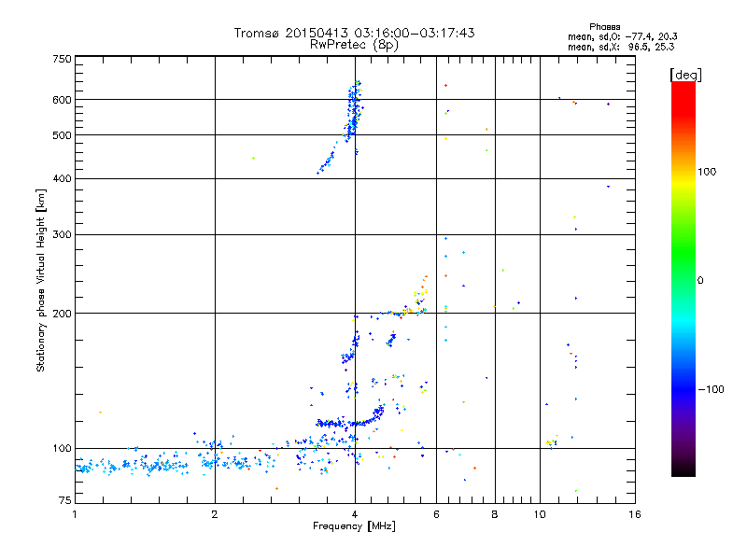Viewport: 747px width, 560px height.
Task: Click the 750 label on the height axis
Action: pos(62,59)
